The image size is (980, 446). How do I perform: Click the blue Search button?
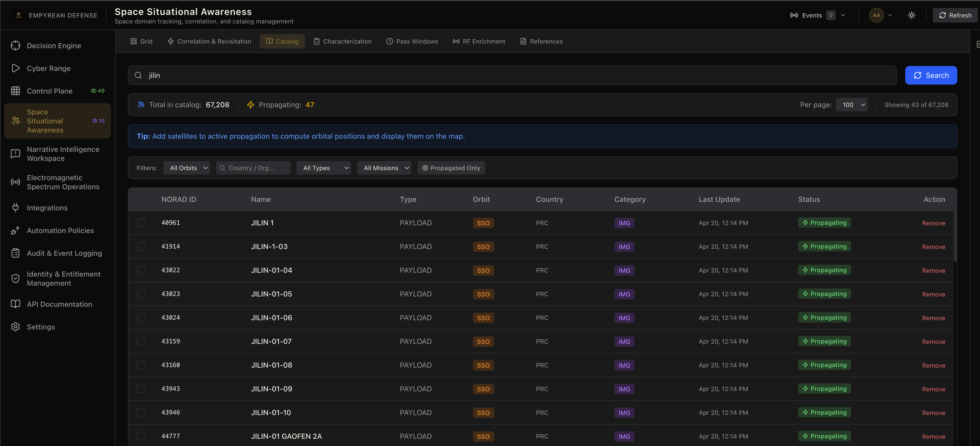930,75
